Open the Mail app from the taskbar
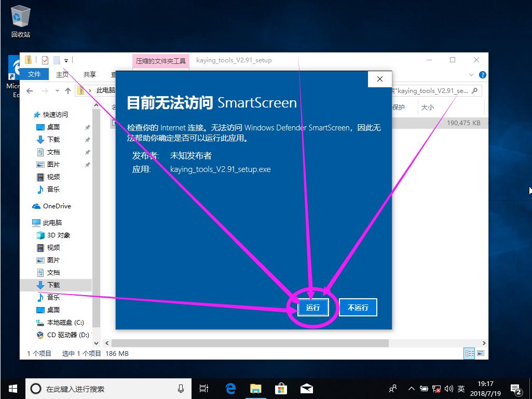 tap(306, 388)
